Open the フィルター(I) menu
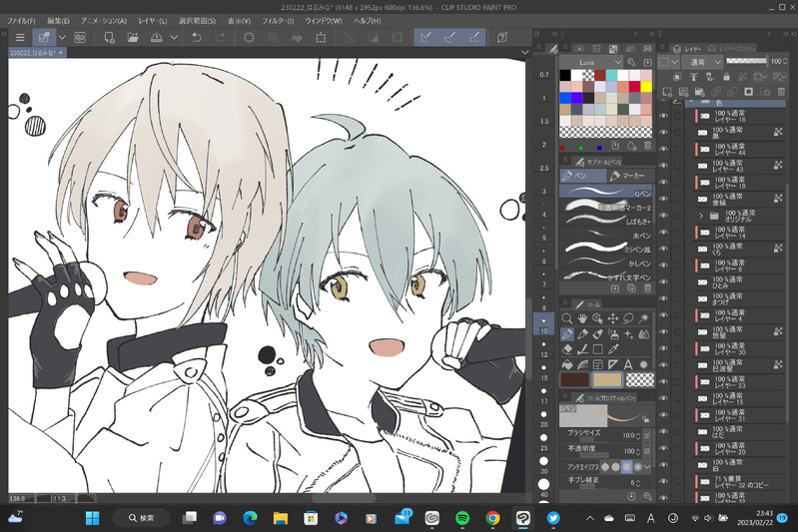The height and width of the screenshot is (532, 798). coord(278,21)
